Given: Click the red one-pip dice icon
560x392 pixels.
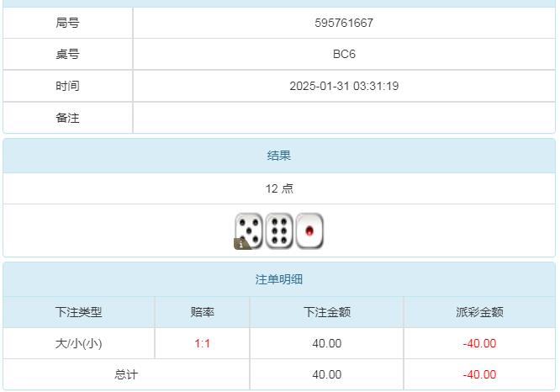Looking at the screenshot, I should tap(309, 230).
